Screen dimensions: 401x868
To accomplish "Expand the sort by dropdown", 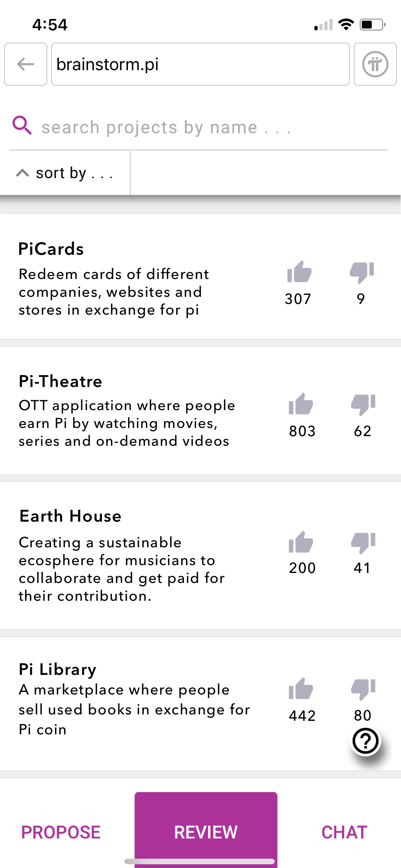I will pos(65,173).
